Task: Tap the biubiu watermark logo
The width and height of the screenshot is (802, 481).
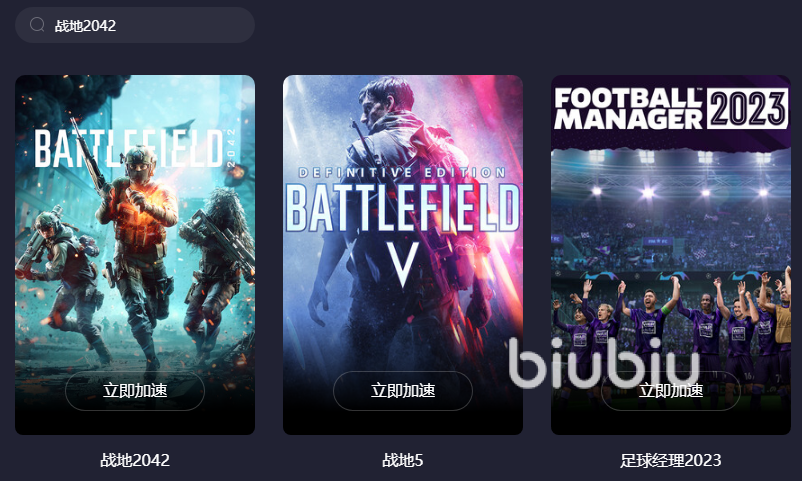Action: click(x=605, y=362)
